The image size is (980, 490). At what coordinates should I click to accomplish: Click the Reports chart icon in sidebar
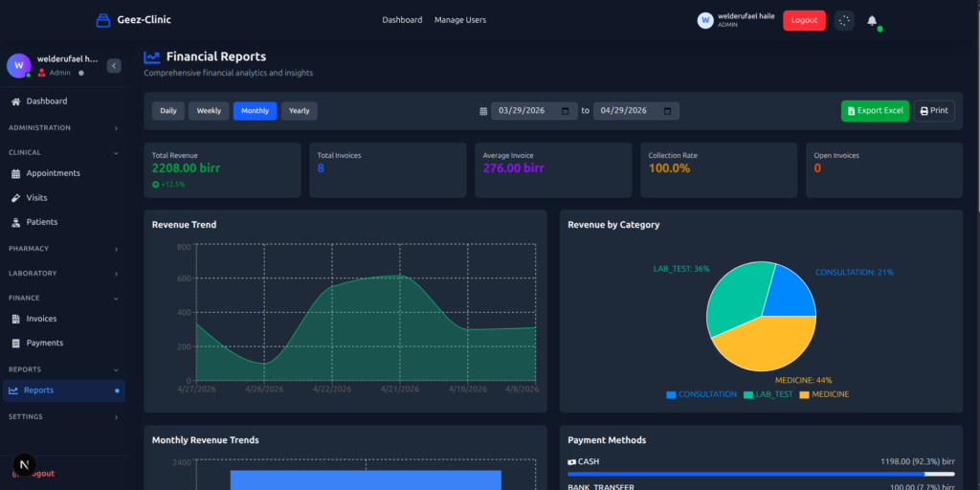13,390
